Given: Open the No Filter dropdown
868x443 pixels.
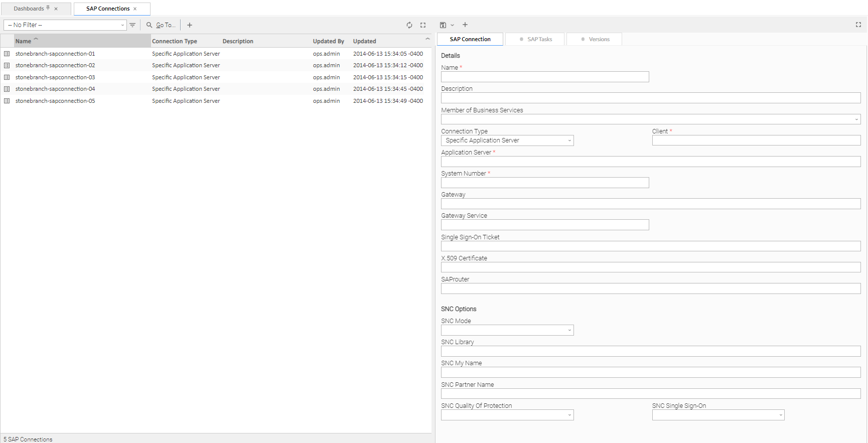Looking at the screenshot, I should (65, 25).
